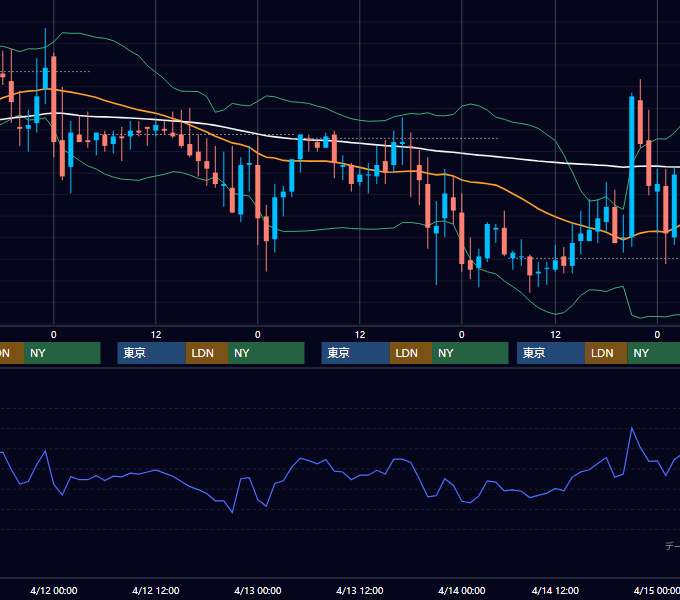This screenshot has width=680, height=600.
Task: Select the LDN session block after 4/13 12:00
Action: click(x=411, y=353)
